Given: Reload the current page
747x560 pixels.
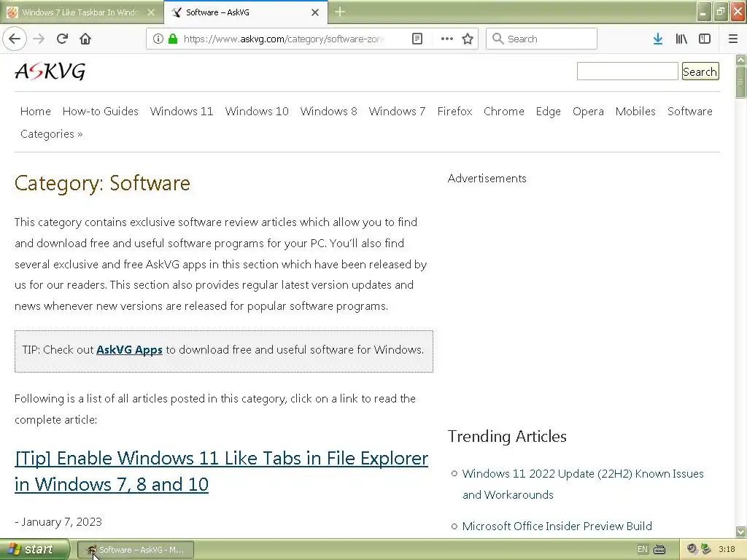Looking at the screenshot, I should [62, 39].
